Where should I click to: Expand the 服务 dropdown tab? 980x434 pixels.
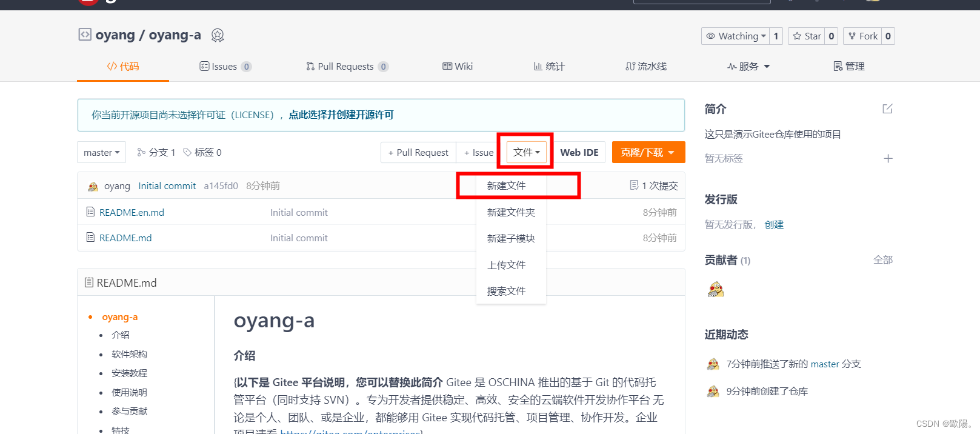coord(748,66)
